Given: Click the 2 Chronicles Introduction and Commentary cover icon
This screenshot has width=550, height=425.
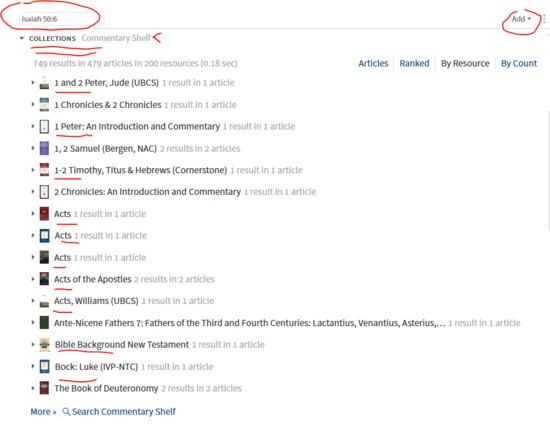Looking at the screenshot, I should 44,192.
